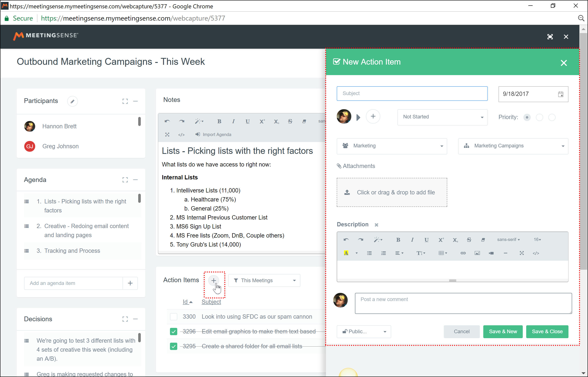Click Save & Close to save the action item
This screenshot has width=588, height=377.
[x=547, y=332]
